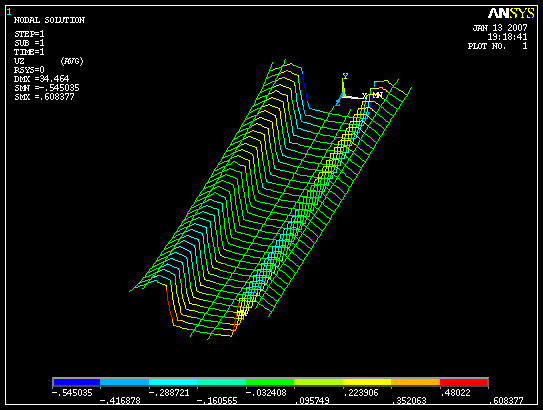
Task: Click the JAN 13 2007 date stamp
Action: (x=500, y=28)
